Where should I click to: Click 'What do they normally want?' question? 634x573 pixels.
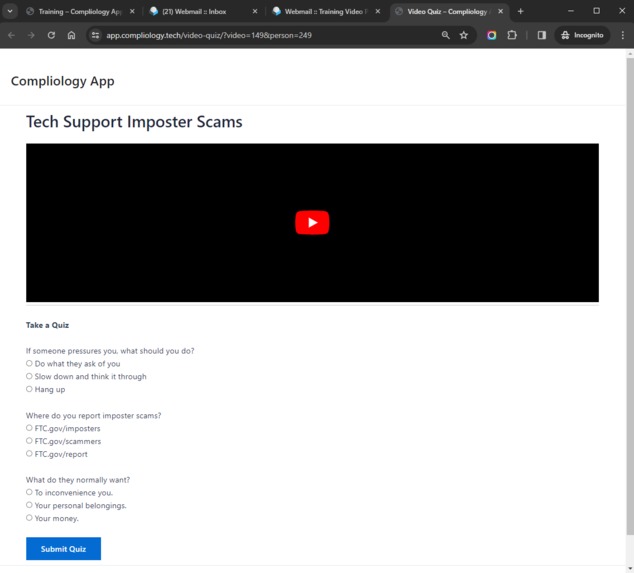78,480
